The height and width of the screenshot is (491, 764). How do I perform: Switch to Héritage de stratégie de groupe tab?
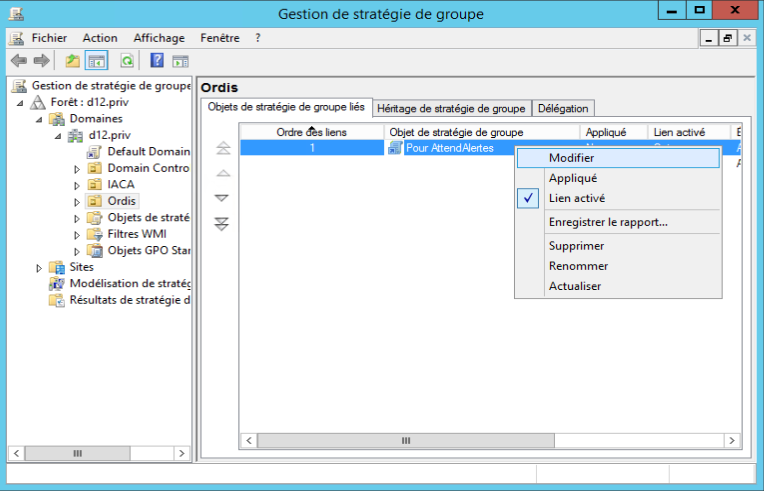pyautogui.click(x=451, y=108)
